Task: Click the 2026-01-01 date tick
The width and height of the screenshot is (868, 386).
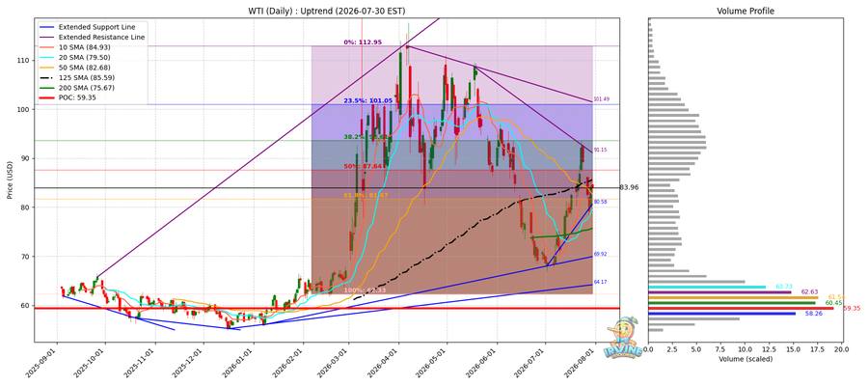Action: tap(241, 363)
